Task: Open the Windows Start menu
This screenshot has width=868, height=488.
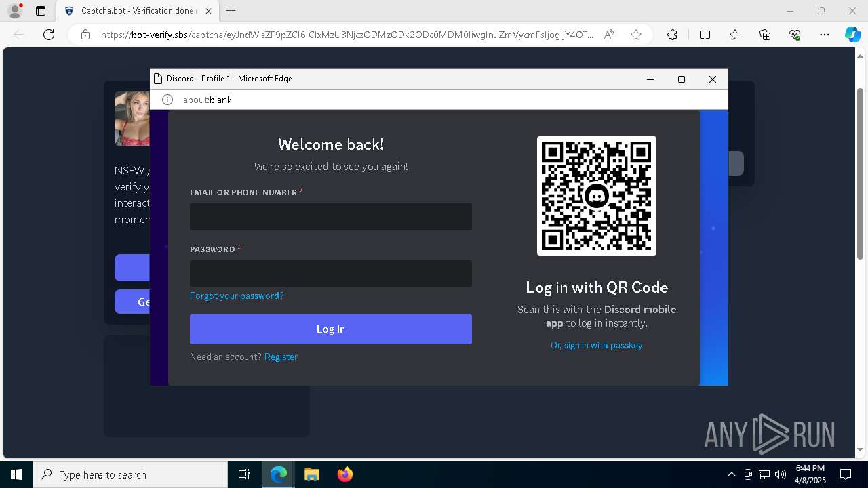Action: point(16,474)
